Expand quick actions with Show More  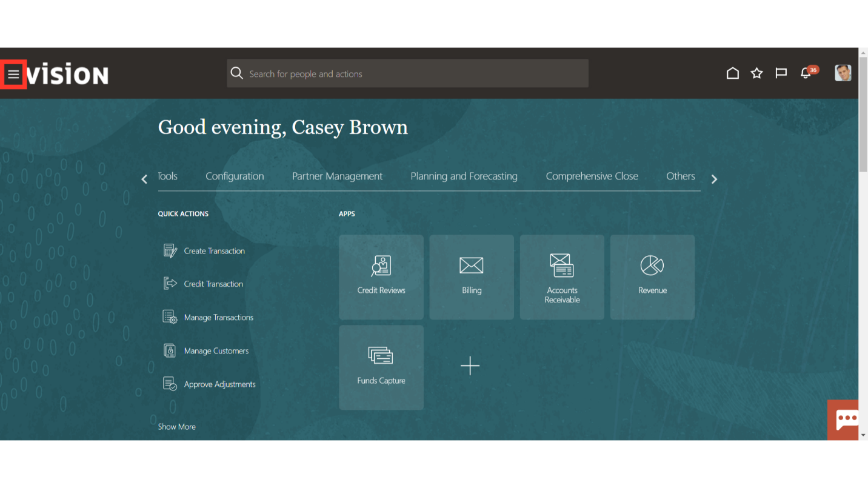coord(177,427)
